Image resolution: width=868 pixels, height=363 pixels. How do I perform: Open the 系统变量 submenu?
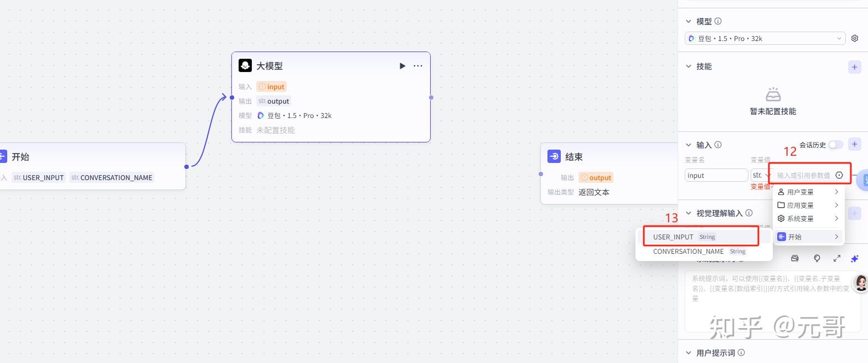pos(808,218)
